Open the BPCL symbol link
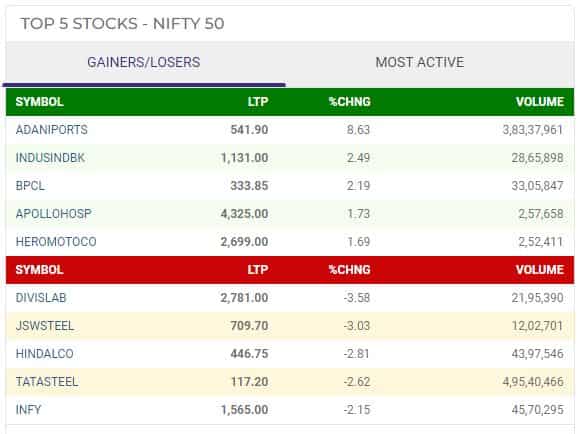Screen dimensions: 581x434 30,186
